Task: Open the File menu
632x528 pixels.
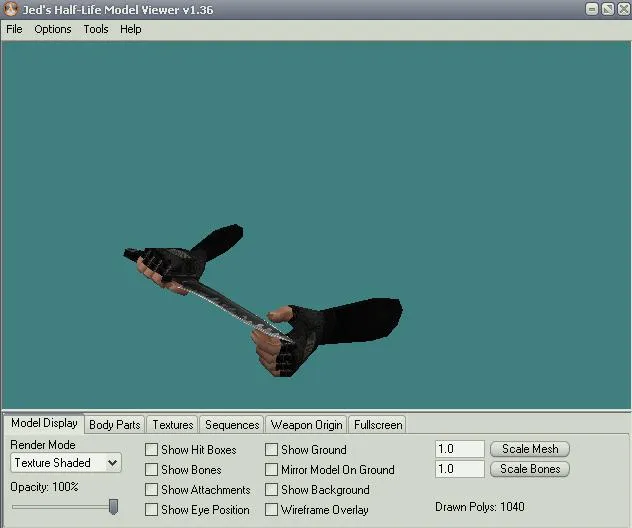Action: click(x=14, y=29)
